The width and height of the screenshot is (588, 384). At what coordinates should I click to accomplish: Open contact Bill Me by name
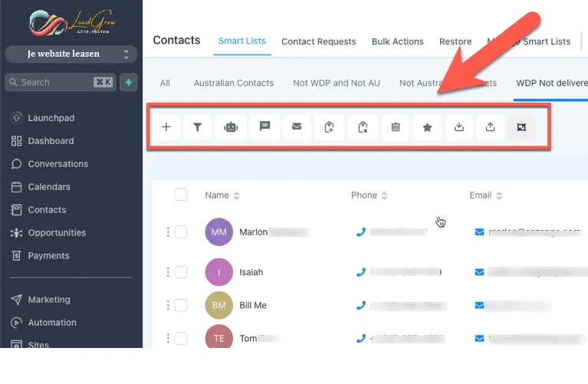click(253, 305)
